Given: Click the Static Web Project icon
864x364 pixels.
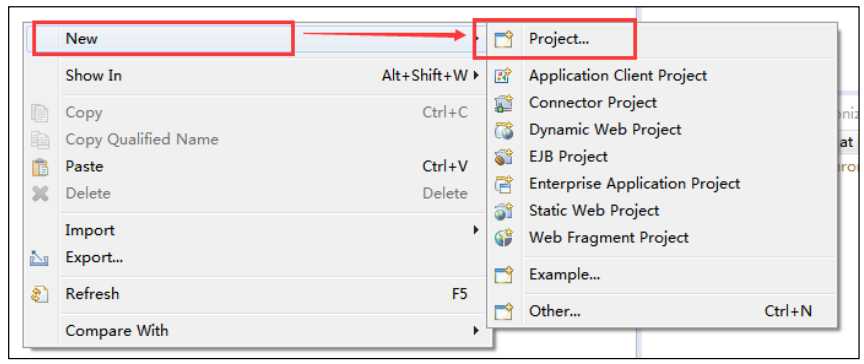Looking at the screenshot, I should point(504,211).
